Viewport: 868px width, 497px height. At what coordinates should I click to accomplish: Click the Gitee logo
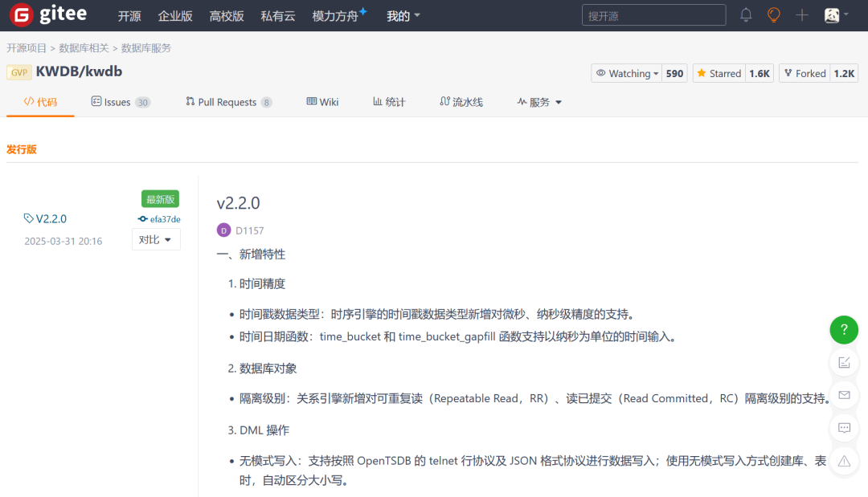(49, 15)
